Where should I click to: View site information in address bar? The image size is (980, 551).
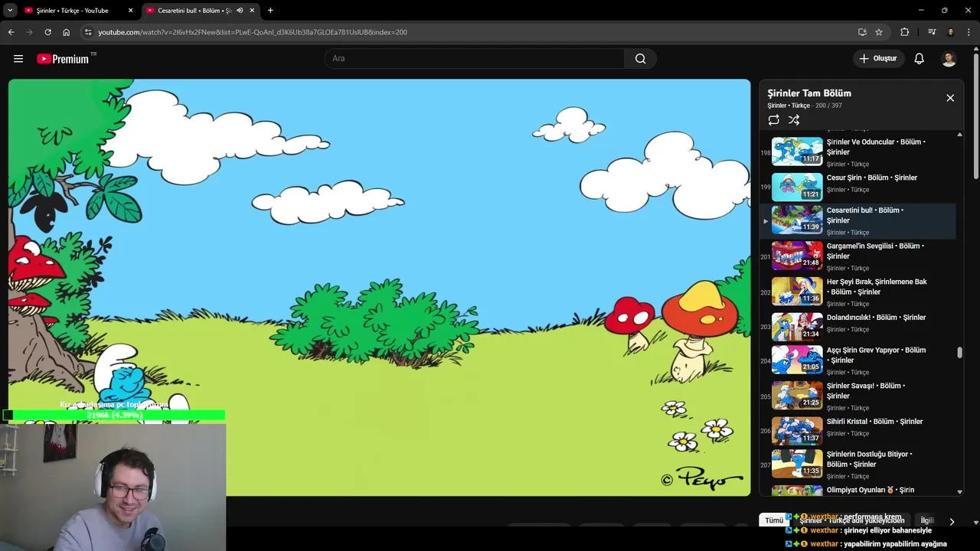tap(88, 32)
